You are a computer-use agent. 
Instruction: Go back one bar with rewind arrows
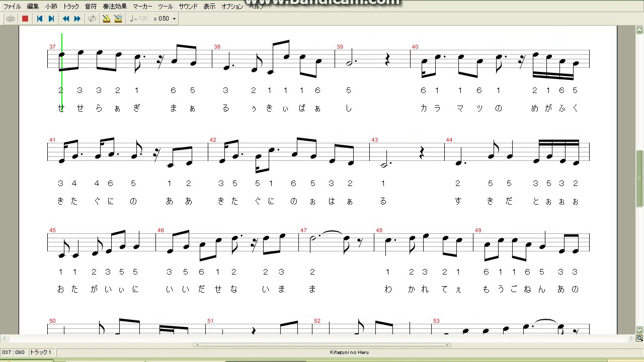click(x=66, y=19)
